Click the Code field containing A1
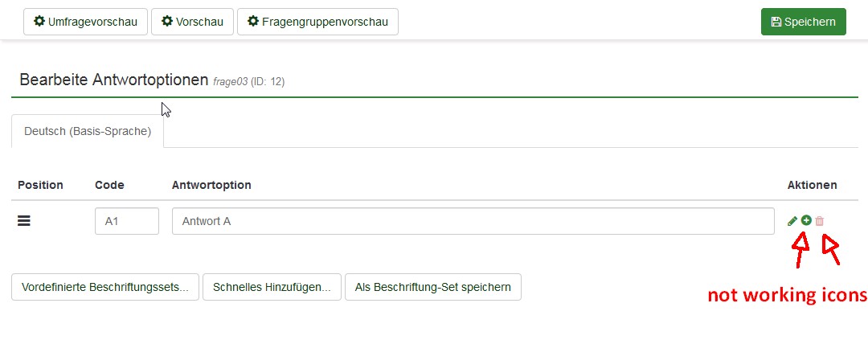Viewport: 868px width, 340px height. [x=126, y=221]
